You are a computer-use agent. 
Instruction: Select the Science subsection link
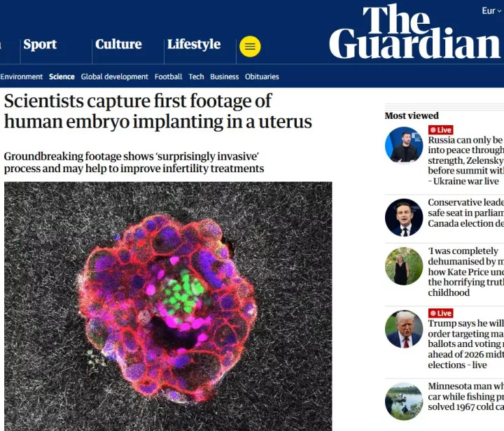(x=62, y=77)
